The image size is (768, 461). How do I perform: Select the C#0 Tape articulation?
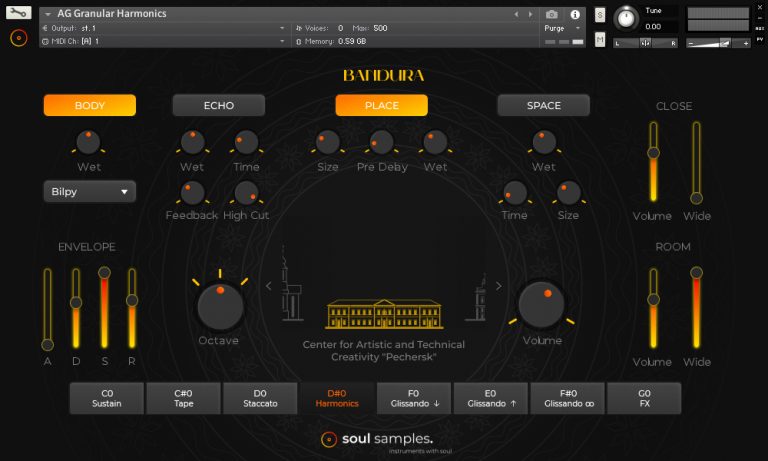(x=184, y=398)
